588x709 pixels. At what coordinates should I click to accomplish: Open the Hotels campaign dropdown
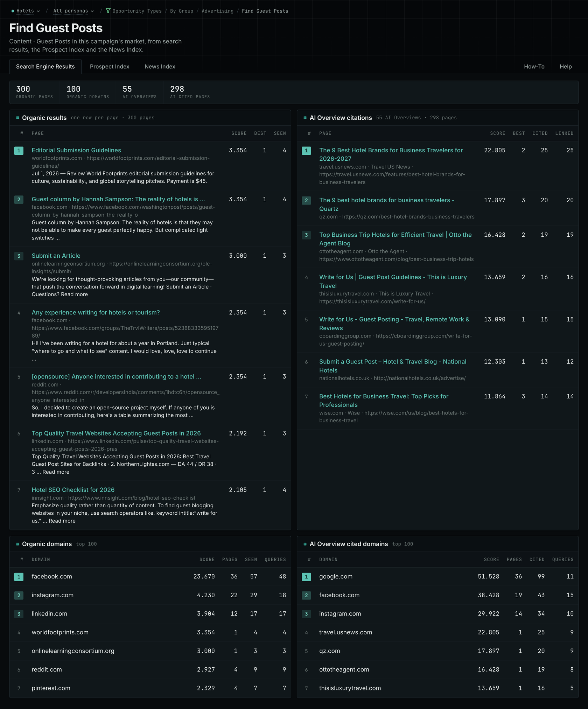click(x=26, y=11)
